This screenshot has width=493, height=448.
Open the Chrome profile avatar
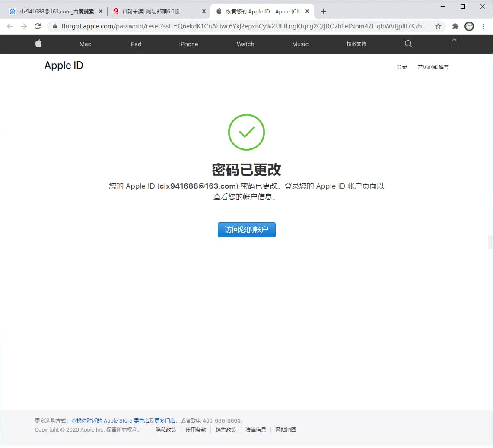[469, 26]
